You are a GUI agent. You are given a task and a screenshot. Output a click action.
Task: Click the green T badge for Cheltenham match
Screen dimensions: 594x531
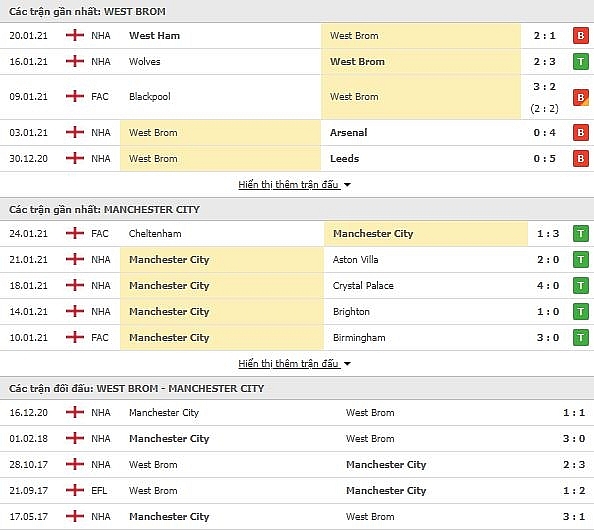(x=580, y=234)
